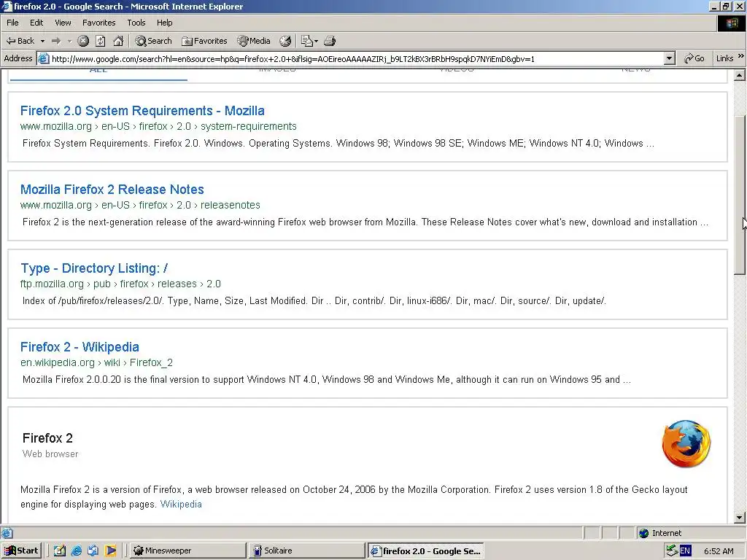Screen dimensions: 747x560
Task: Click the Forward arrow button
Action: pyautogui.click(x=56, y=42)
